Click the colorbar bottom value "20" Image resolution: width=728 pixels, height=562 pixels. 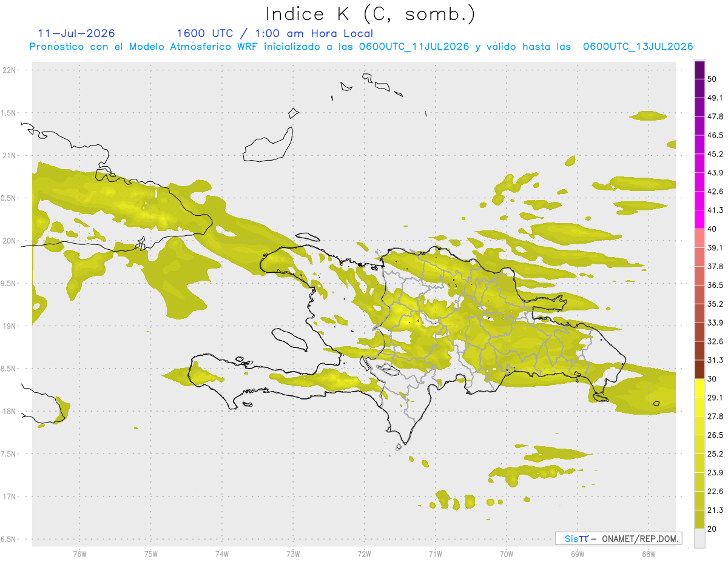(713, 529)
